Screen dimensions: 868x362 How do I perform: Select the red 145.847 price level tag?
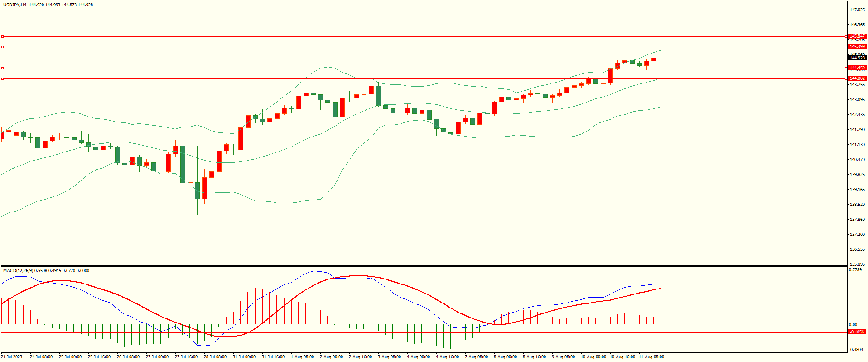click(857, 36)
